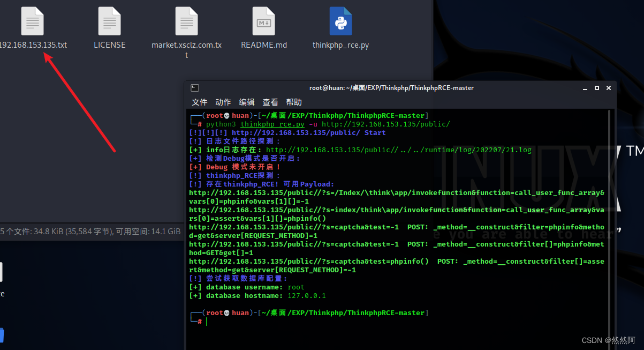Image resolution: width=644 pixels, height=350 pixels.
Task: Click the '存在thinkphp_RCE! 可用Payload' line
Action: coord(262,184)
